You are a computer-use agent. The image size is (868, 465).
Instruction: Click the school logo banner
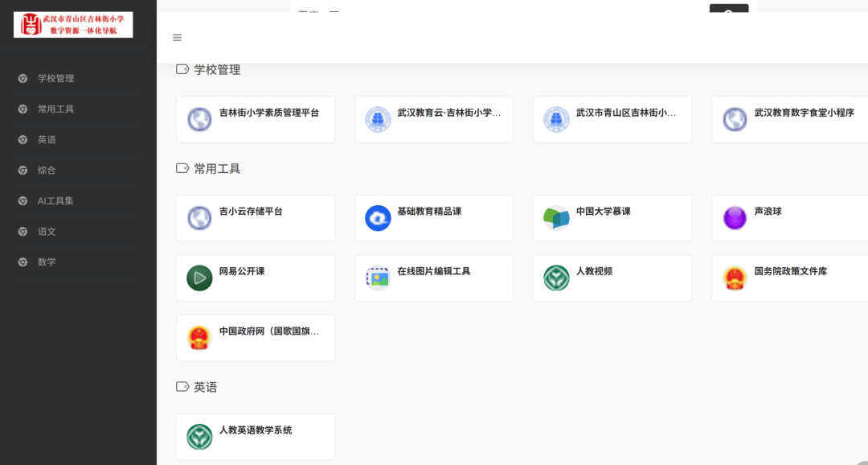click(73, 24)
